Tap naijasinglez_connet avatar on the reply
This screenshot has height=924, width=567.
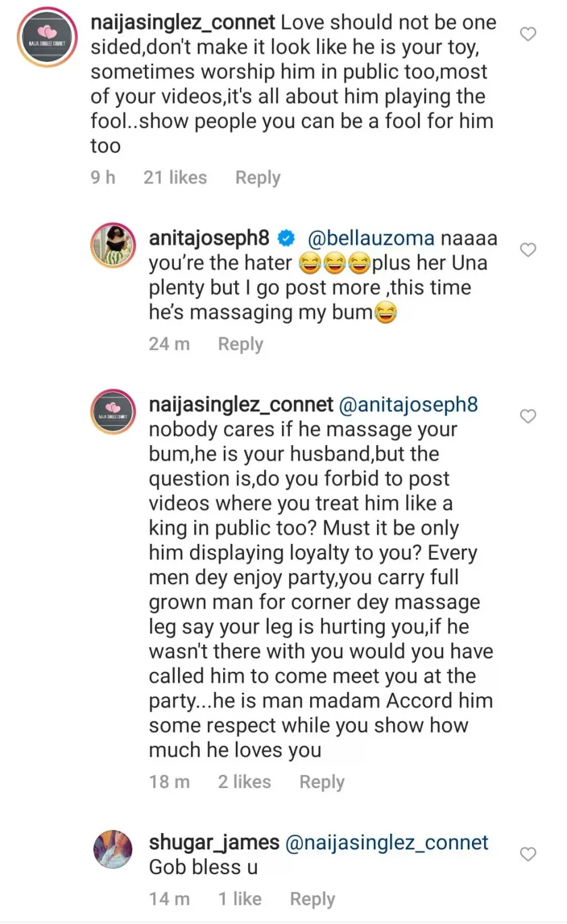point(113,411)
